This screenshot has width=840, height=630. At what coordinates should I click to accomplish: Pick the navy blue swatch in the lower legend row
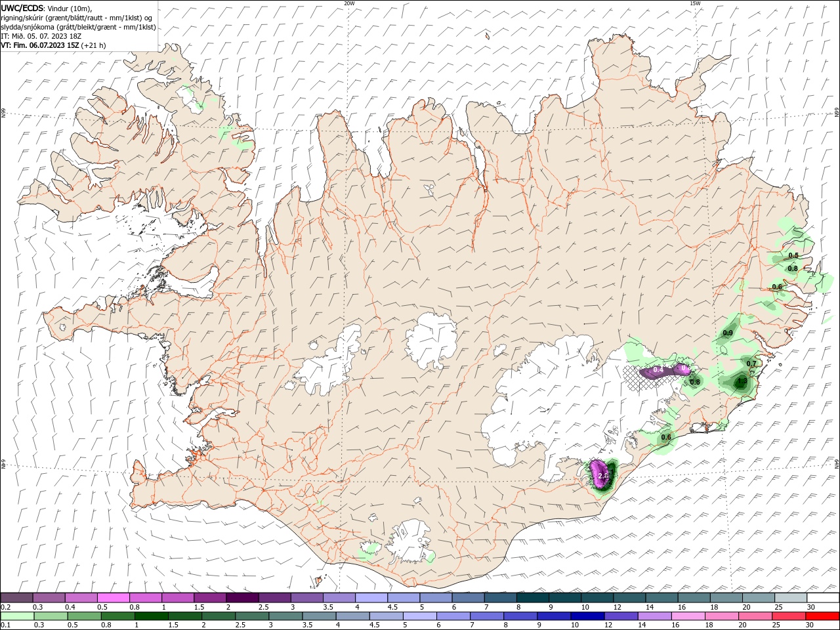pos(587,616)
